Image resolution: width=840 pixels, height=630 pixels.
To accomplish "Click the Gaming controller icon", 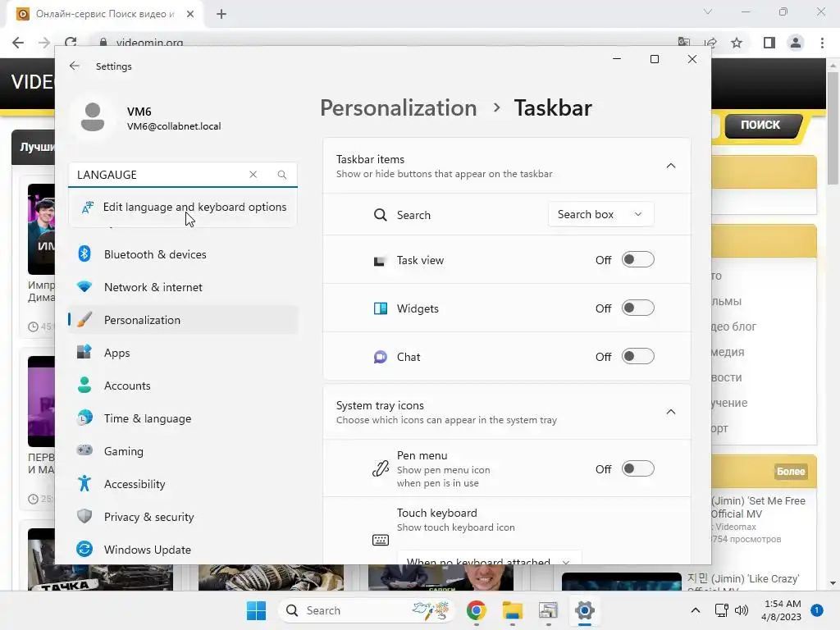I will coord(84,450).
